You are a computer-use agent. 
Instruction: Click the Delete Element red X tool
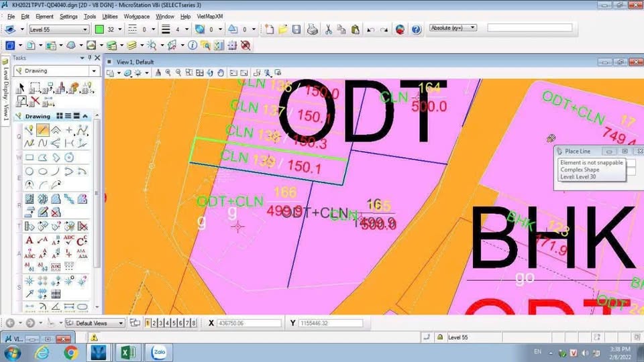35,101
